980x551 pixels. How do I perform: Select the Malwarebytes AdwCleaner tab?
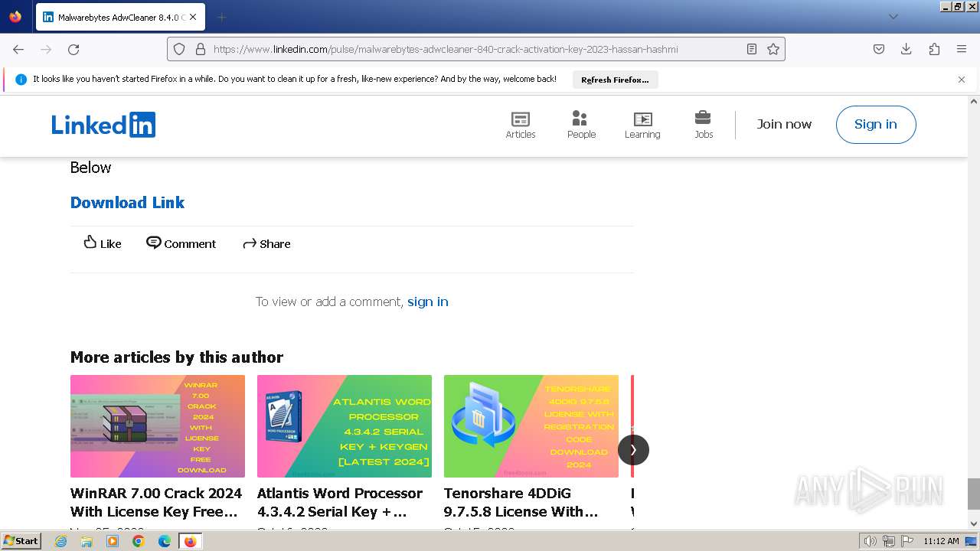(120, 17)
